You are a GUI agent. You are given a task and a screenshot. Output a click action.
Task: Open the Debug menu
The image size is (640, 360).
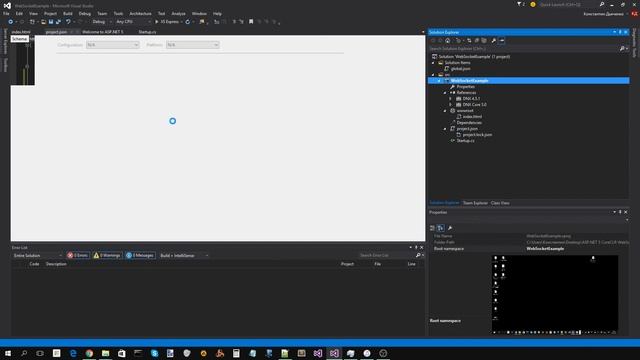coord(84,13)
